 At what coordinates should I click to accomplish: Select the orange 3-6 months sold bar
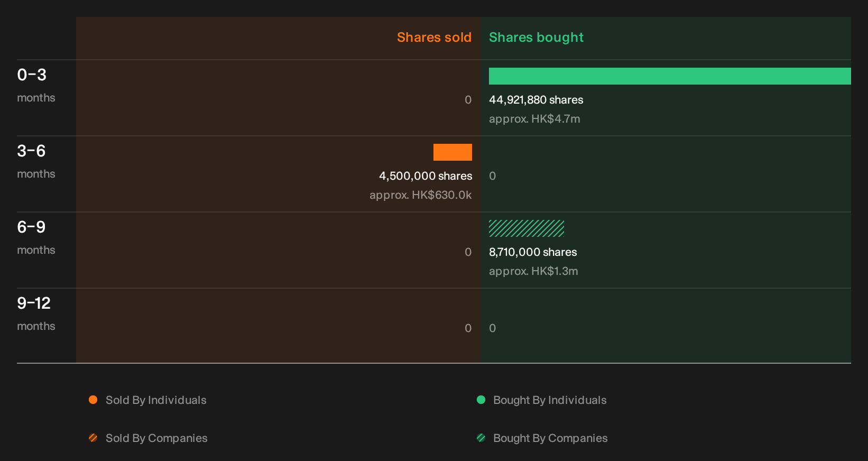point(453,152)
